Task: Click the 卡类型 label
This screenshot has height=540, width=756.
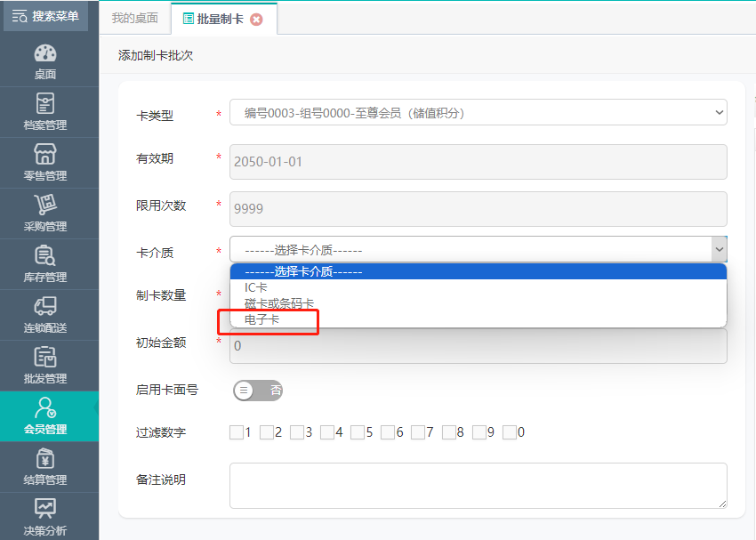Action: [155, 116]
